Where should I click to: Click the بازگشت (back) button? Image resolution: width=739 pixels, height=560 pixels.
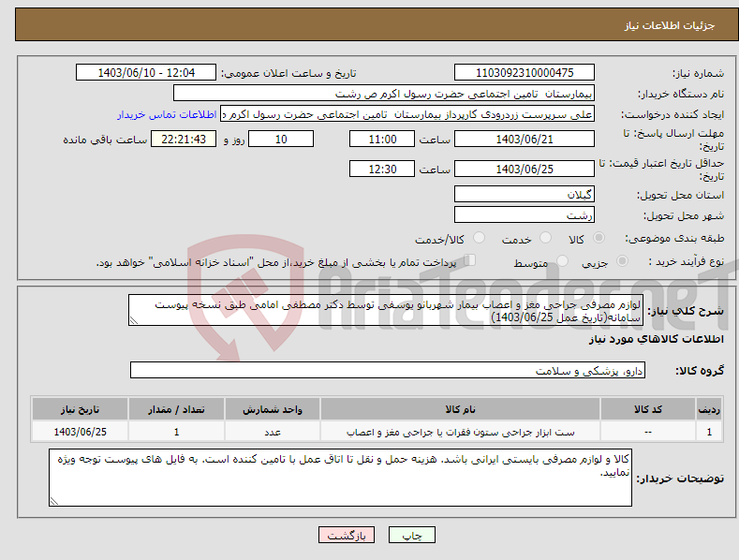click(347, 535)
